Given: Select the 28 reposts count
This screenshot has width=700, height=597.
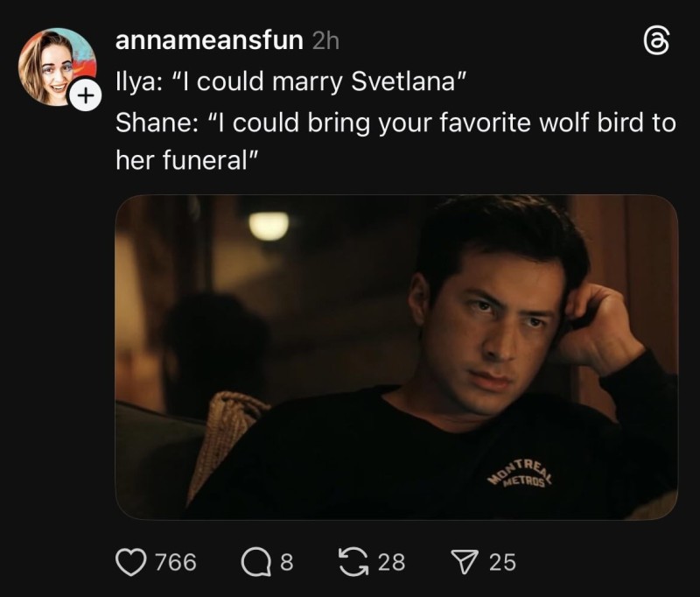Looking at the screenshot, I should [x=392, y=561].
